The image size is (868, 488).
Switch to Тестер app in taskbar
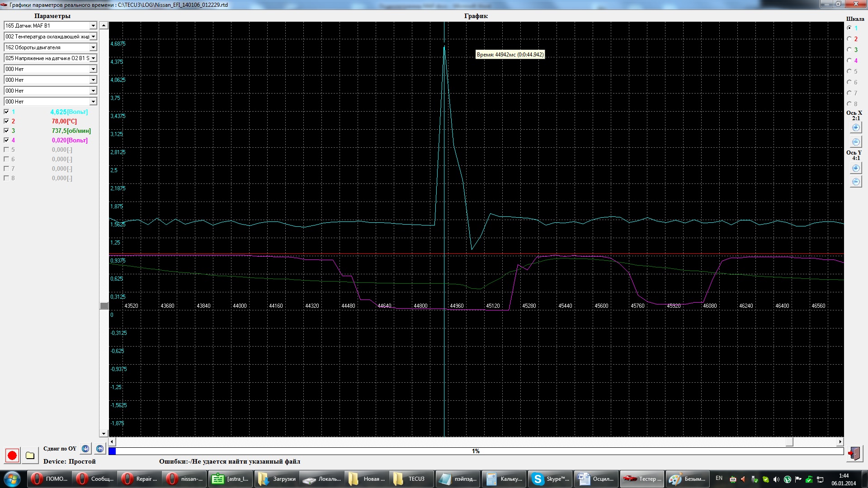coord(642,479)
